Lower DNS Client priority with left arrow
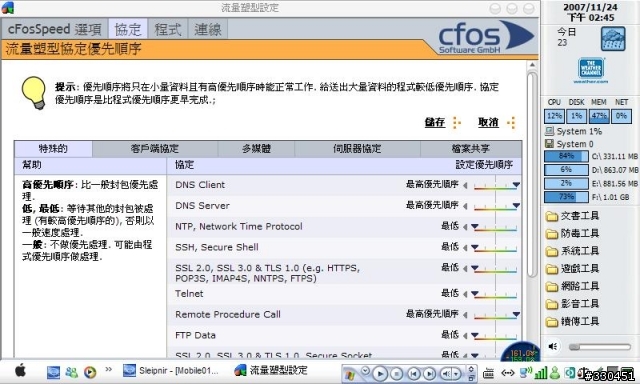Viewport: 640px width, 384px height. [465, 185]
